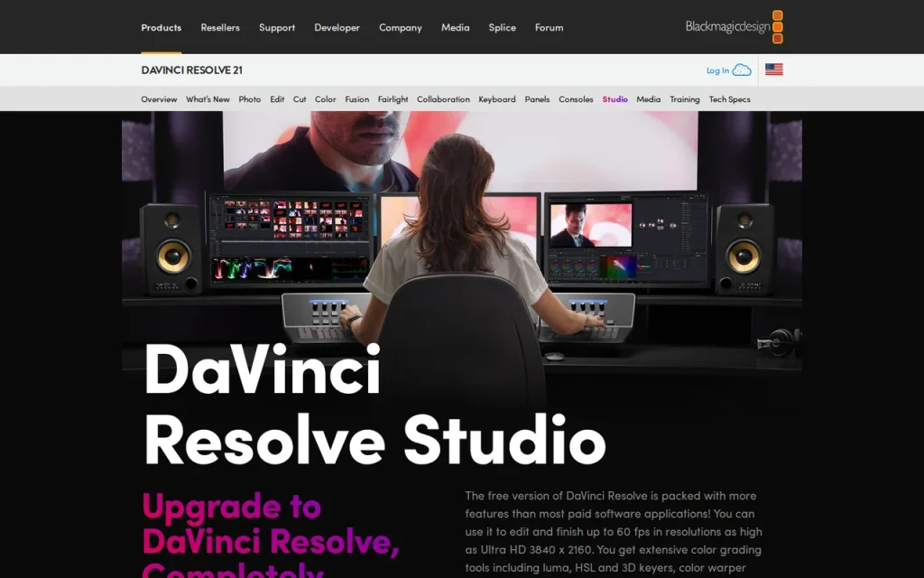This screenshot has width=924, height=578.
Task: Switch to the Photo tab
Action: [249, 99]
